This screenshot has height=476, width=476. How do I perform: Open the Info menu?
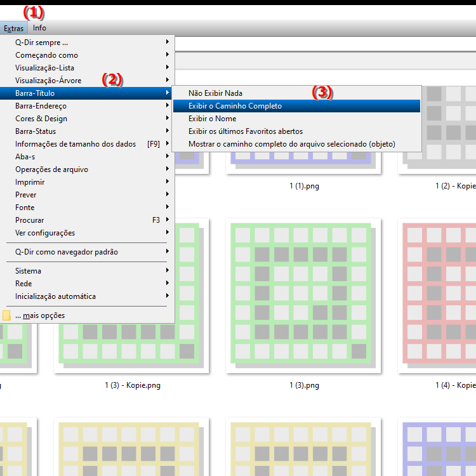click(39, 28)
